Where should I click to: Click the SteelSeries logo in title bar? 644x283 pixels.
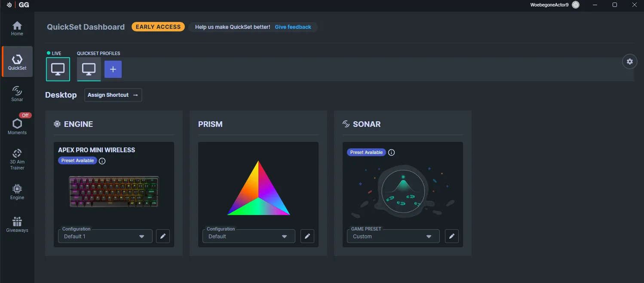[x=9, y=5]
